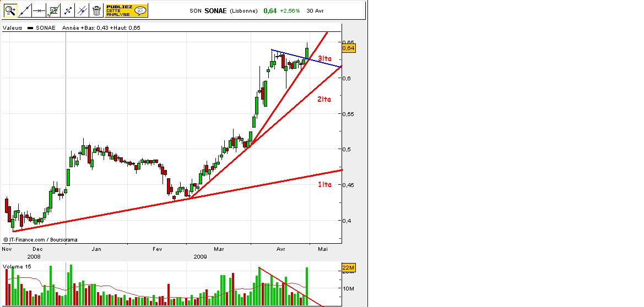Click the 1lta trendline label
The image size is (644, 307).
[x=324, y=185]
